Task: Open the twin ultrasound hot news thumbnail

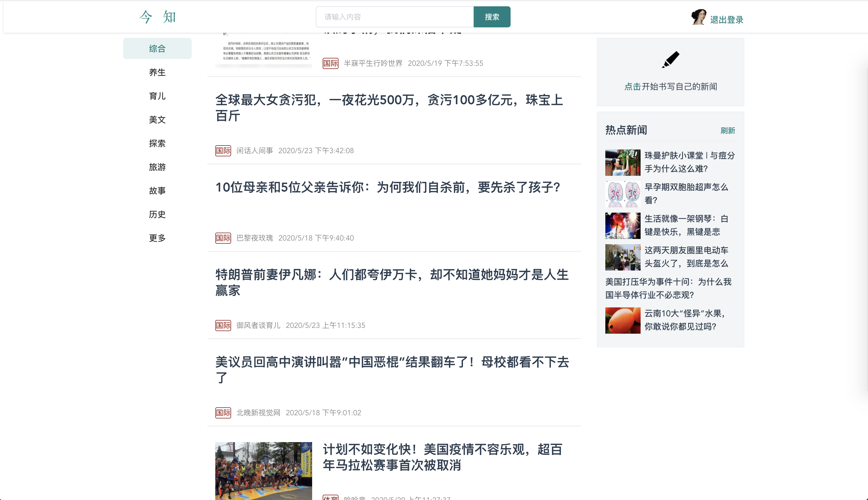Action: (x=622, y=194)
